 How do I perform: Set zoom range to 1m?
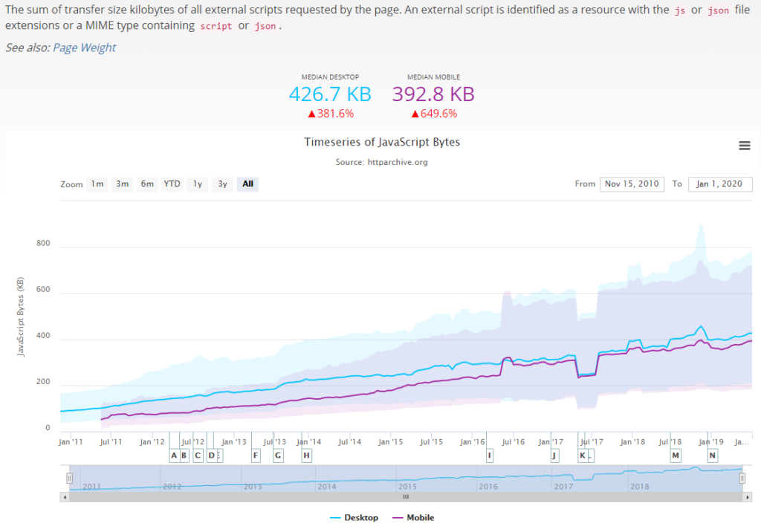(x=97, y=184)
